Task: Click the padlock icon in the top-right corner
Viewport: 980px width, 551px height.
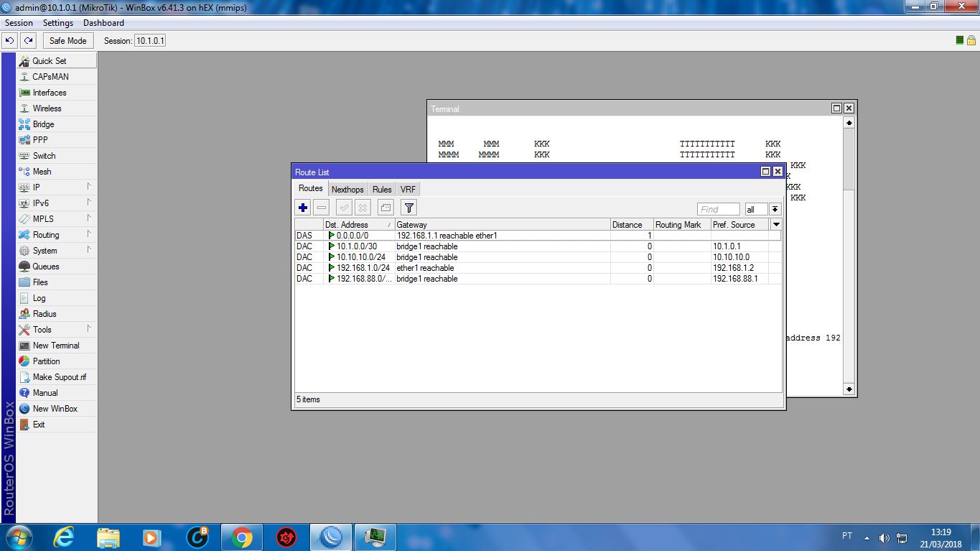Action: point(971,40)
